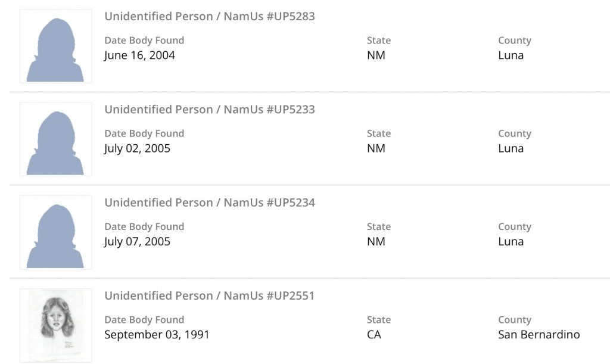Click the date July 07, 2005

tap(137, 241)
